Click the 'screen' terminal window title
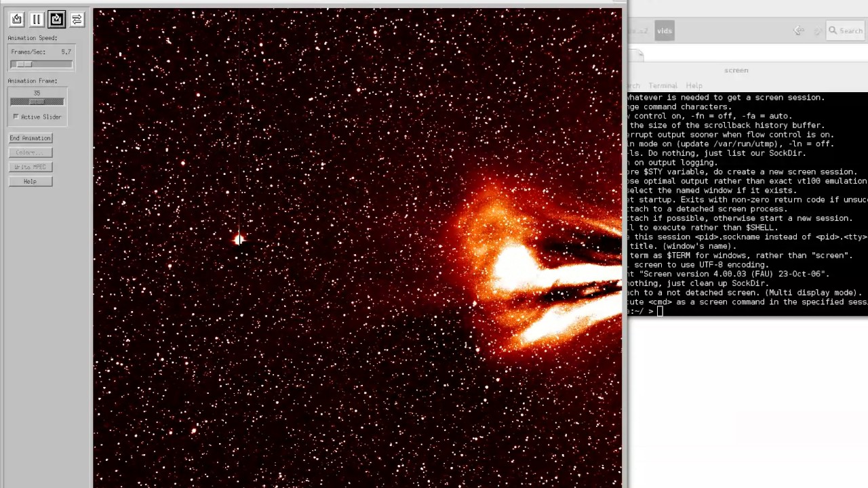868x488 pixels. [x=736, y=70]
